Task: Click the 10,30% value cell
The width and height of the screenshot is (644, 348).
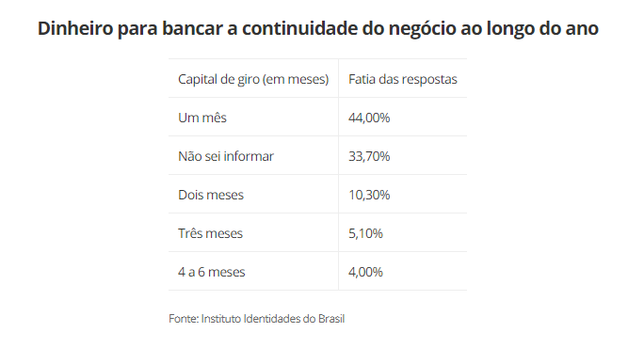Action: 369,195
